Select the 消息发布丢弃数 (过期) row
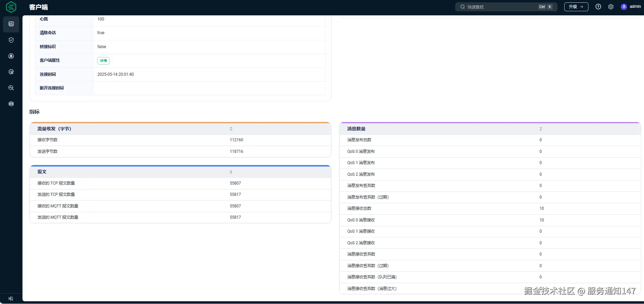The image size is (644, 304). (x=490, y=197)
